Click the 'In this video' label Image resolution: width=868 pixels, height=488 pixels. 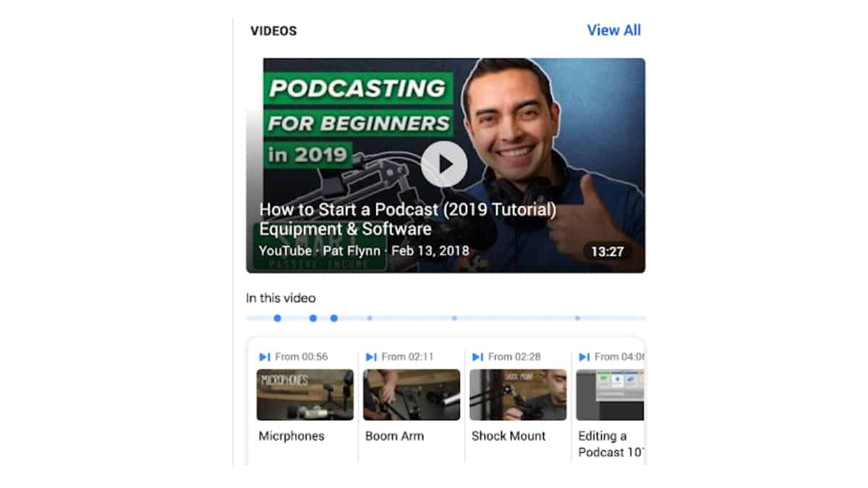281,298
